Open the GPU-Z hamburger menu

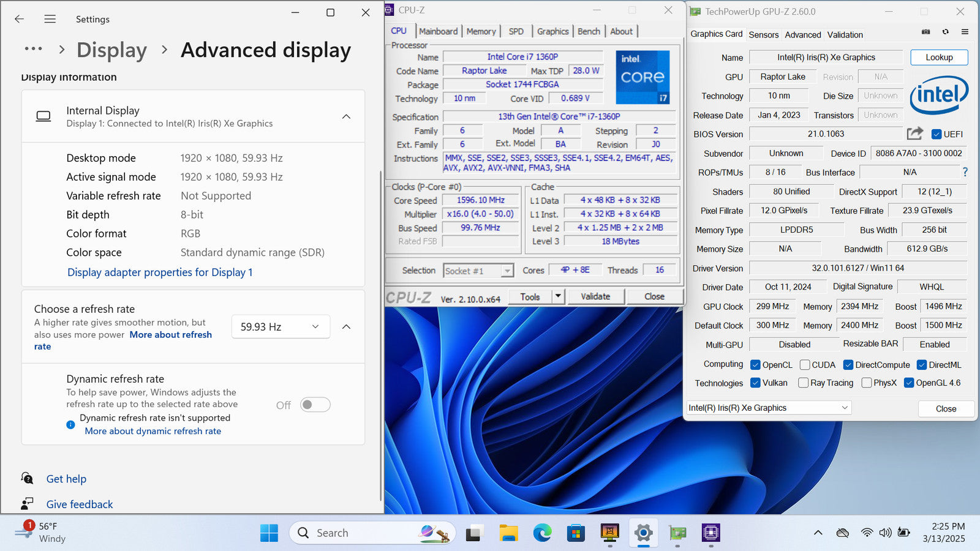[x=965, y=32]
